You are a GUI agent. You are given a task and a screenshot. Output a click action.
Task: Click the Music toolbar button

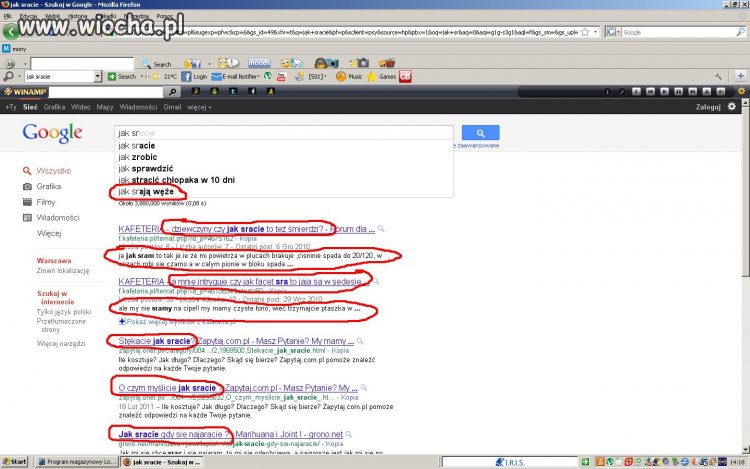pos(349,76)
